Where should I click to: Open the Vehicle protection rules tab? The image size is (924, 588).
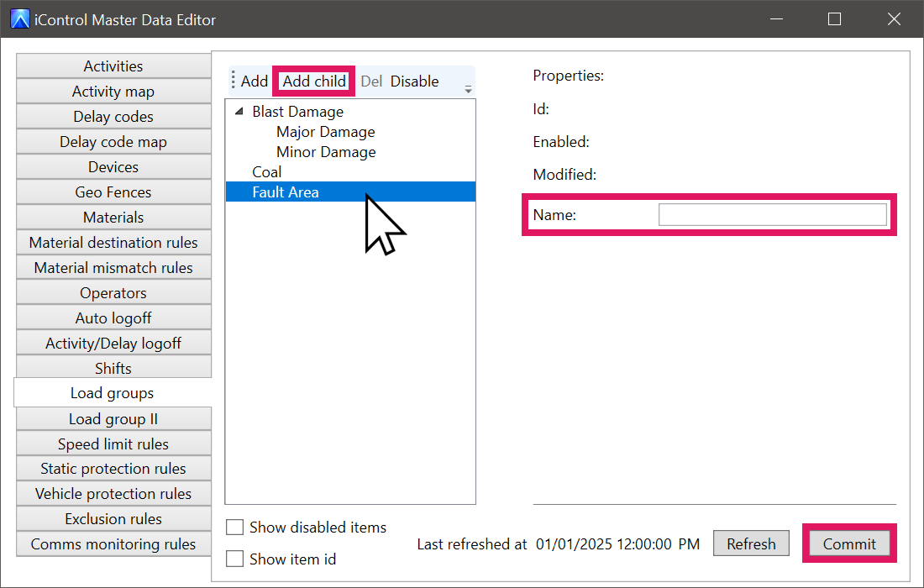pyautogui.click(x=113, y=494)
